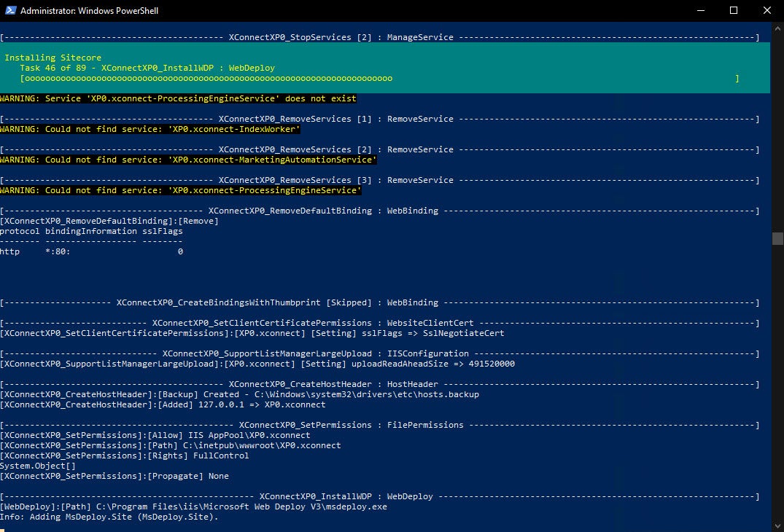Maximize the PowerShell window
The width and height of the screenshot is (784, 532).
click(x=733, y=11)
